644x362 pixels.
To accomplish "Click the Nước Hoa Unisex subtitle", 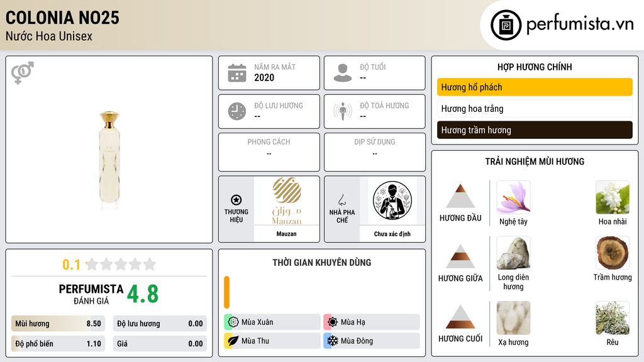I will (49, 36).
